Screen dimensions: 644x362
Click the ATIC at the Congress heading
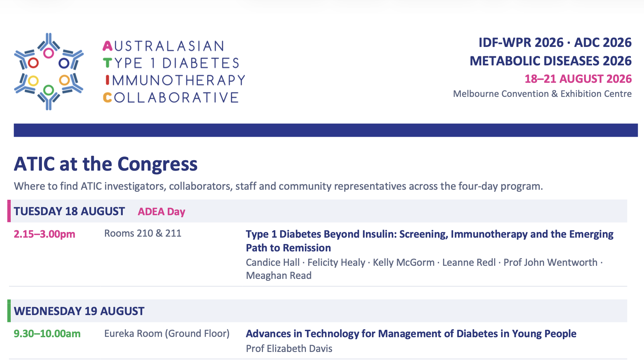106,164
